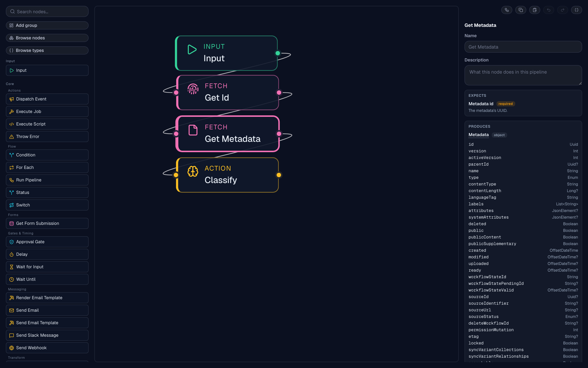Screen dimensions: 588x368
Task: Click the Add group button
Action: 47,25
